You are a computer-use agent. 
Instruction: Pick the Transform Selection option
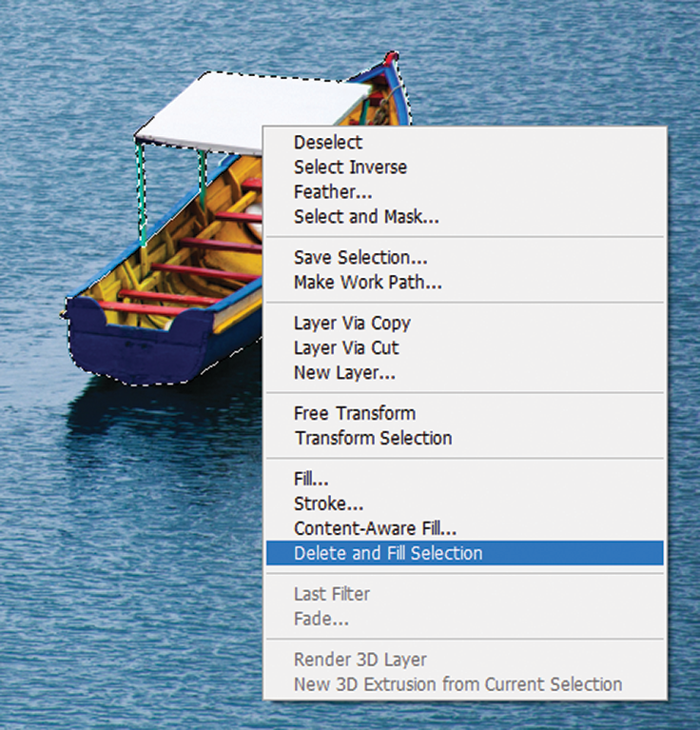pos(373,439)
